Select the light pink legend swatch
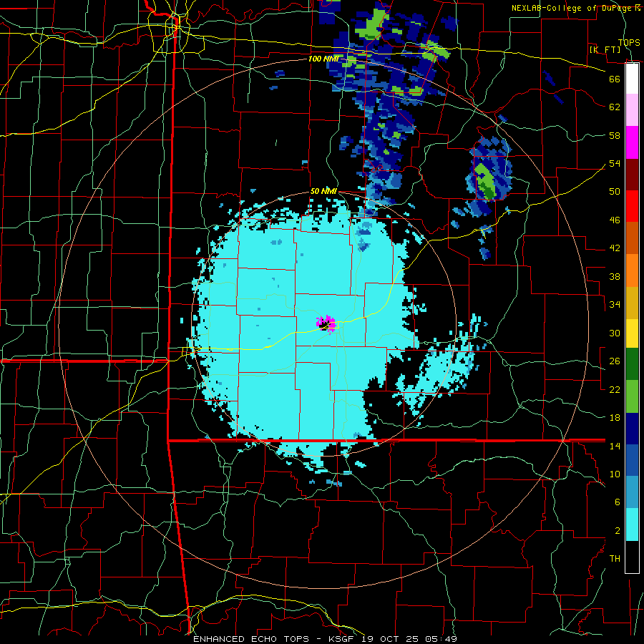Viewport: 644px width, 644px height. tap(632, 110)
